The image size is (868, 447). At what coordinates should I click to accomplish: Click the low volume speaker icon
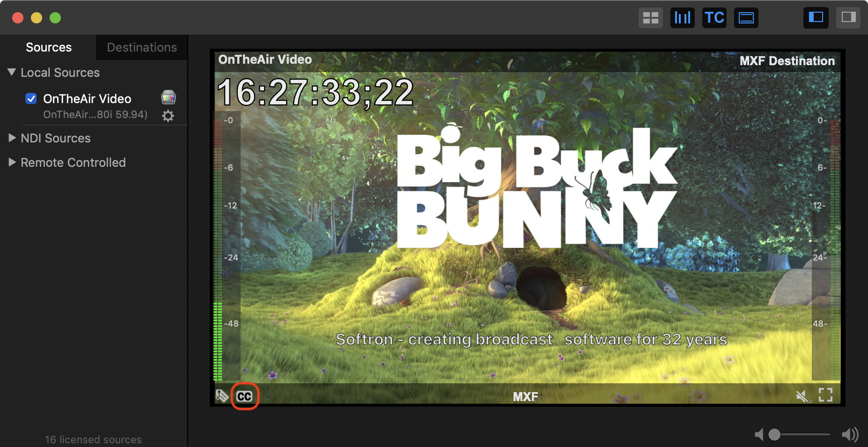click(759, 435)
